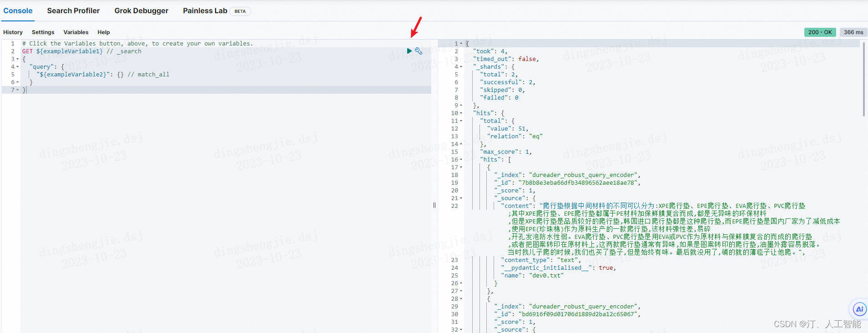Screen dimensions: 868x333
Task: Click the "content_type": "text" line
Action: tap(541, 260)
